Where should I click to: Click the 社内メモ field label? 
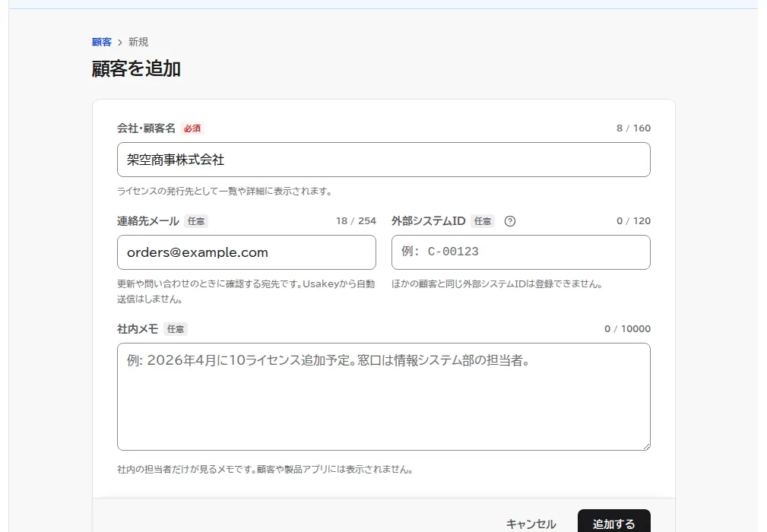click(138, 330)
